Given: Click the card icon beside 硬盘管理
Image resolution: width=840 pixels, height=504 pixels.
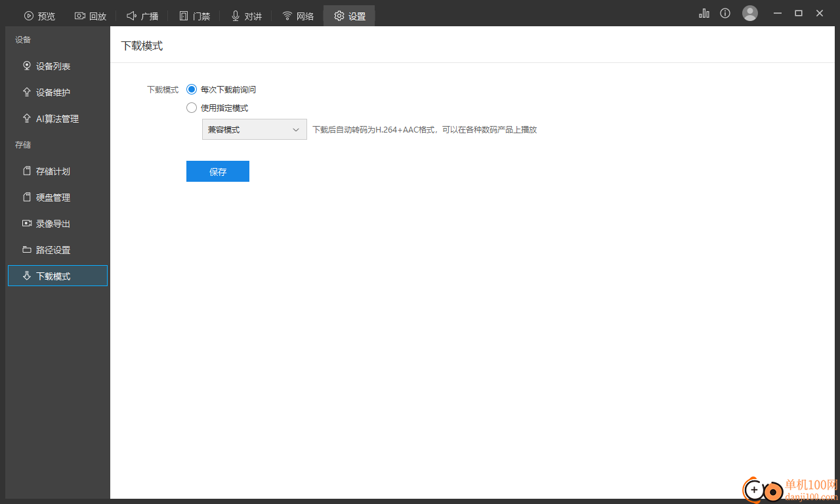Looking at the screenshot, I should (27, 197).
